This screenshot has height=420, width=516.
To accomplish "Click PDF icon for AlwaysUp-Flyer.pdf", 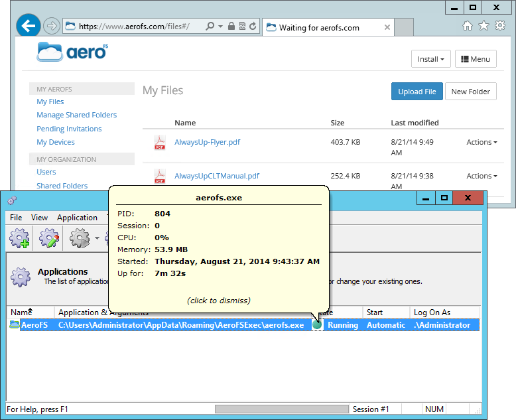I will 160,143.
